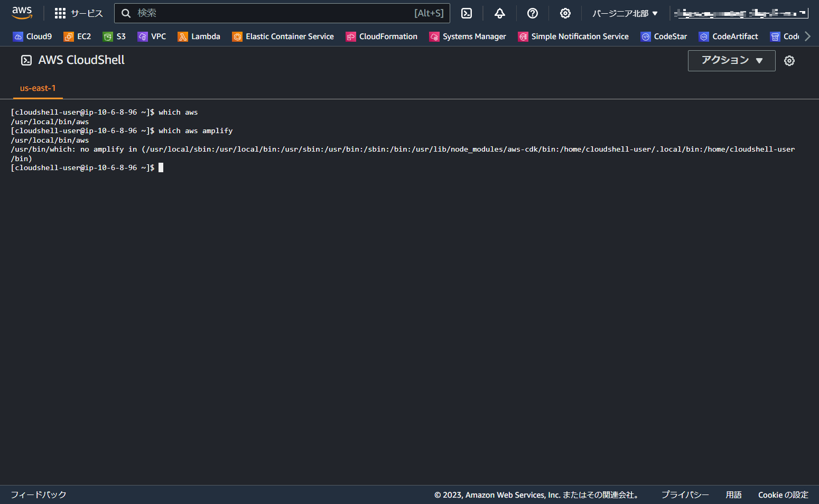Open the アクション dropdown menu
Viewport: 819px width, 504px height.
[731, 60]
